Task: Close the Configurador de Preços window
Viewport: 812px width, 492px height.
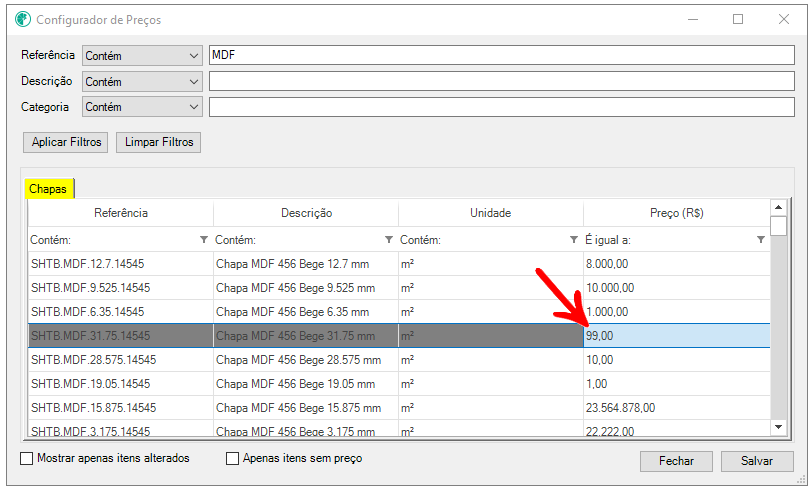Action: pos(784,19)
